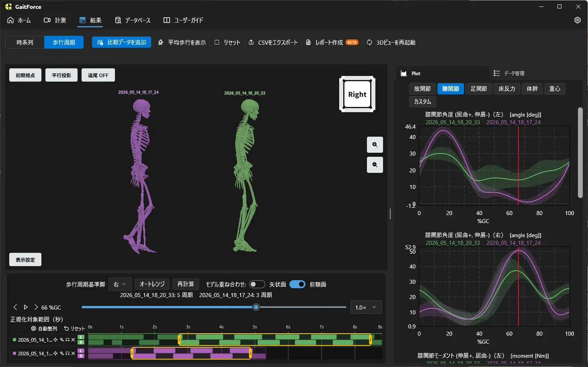
Task: Zoom in the 3D skeleton view
Action: (375, 145)
